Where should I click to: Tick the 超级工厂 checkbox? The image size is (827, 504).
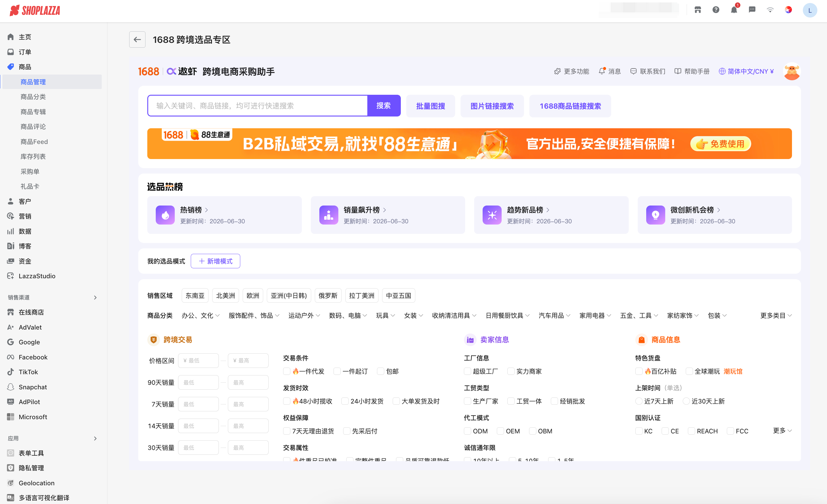coord(467,371)
